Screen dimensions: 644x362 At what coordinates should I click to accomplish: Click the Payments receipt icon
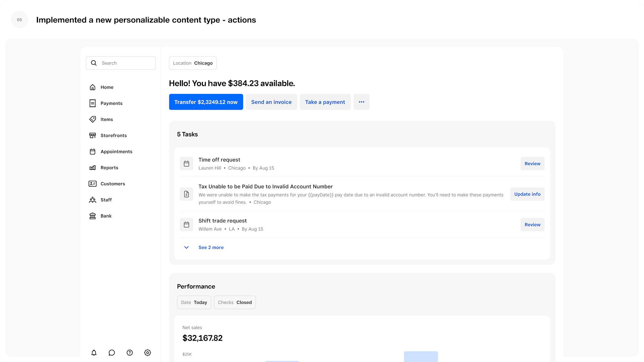coord(92,103)
